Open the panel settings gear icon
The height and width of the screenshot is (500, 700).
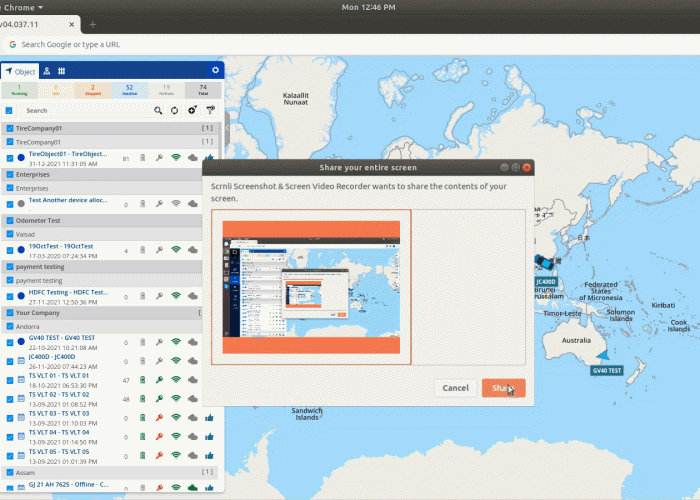215,71
